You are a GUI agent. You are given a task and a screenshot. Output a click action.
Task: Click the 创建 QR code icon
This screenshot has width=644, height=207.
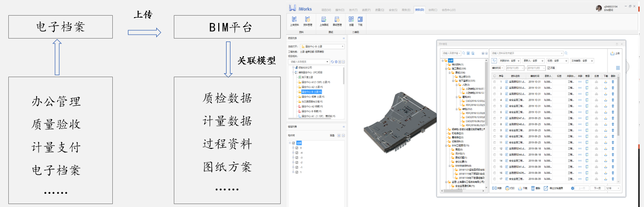point(352,21)
